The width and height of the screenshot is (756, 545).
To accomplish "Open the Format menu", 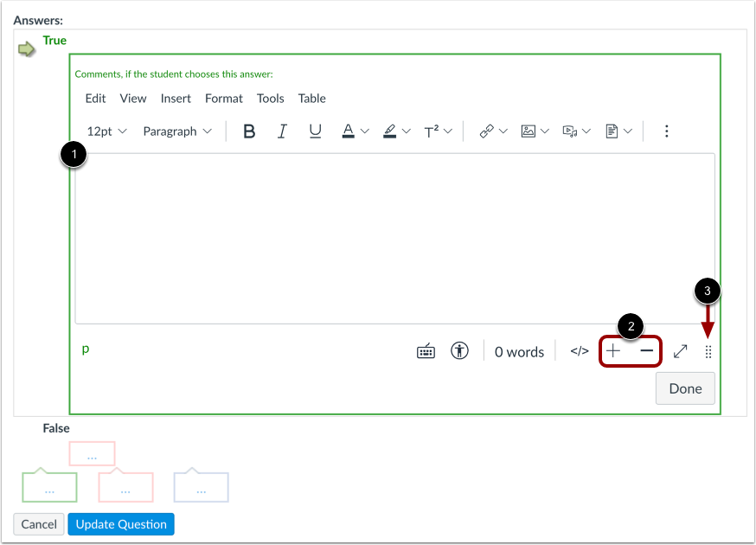I will click(x=224, y=99).
